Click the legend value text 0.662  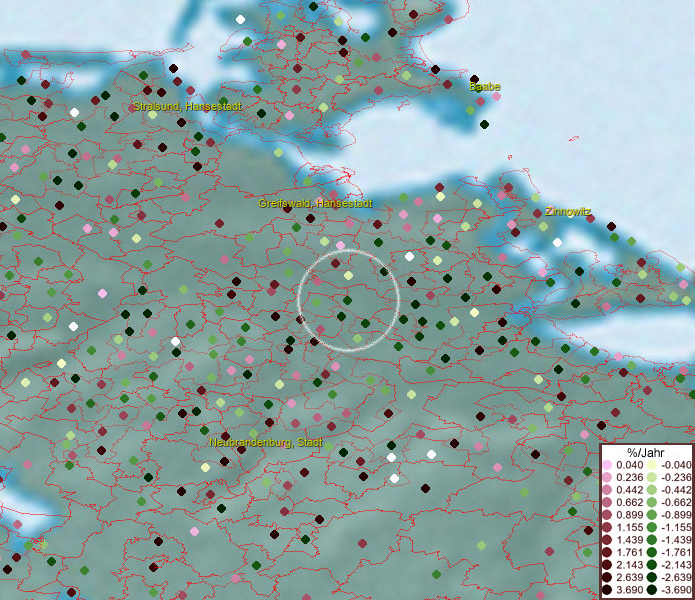tap(629, 503)
